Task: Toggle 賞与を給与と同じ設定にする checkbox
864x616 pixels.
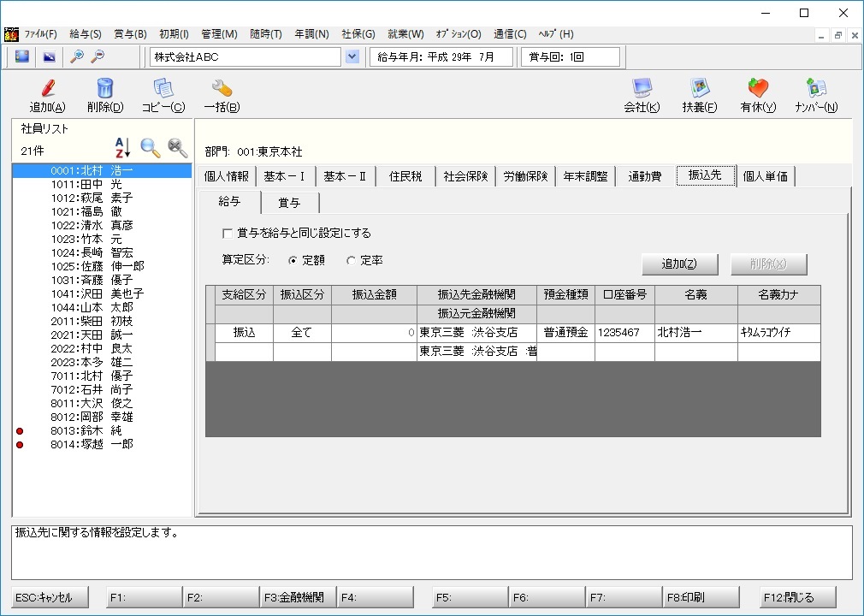Action: (x=227, y=234)
